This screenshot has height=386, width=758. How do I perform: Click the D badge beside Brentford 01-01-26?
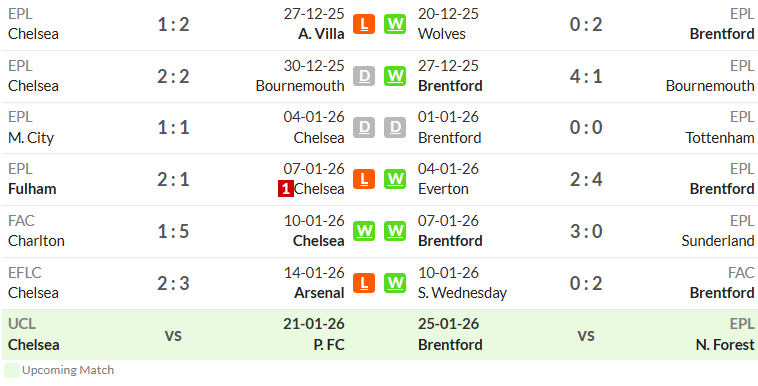[395, 128]
